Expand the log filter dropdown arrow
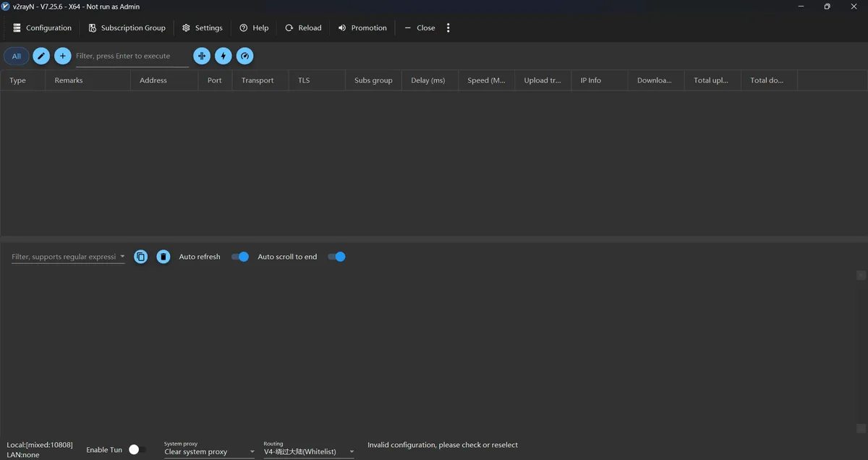Viewport: 868px width, 460px height. click(x=122, y=257)
